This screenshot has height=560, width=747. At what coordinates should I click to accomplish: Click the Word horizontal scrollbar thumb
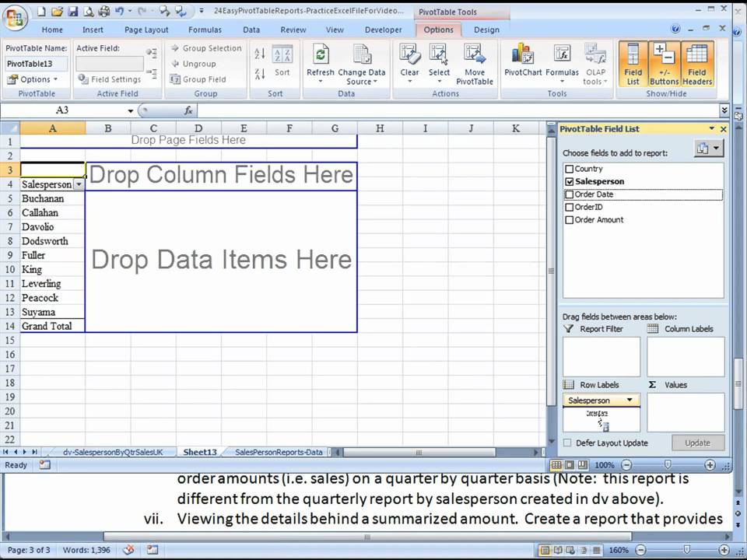click(367, 537)
